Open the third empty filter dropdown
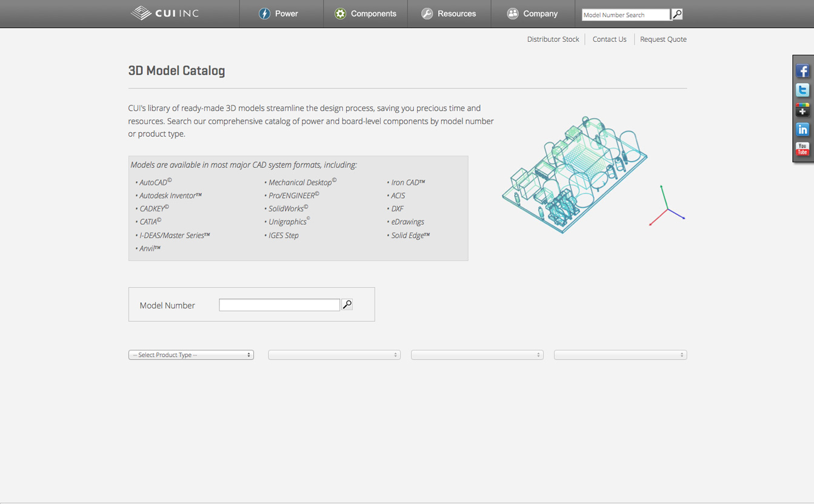 [x=477, y=355]
